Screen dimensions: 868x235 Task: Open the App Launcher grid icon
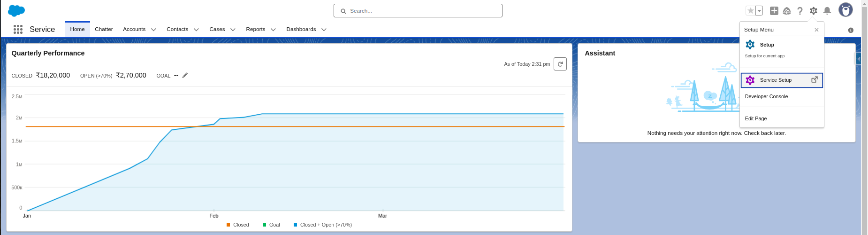point(18,29)
